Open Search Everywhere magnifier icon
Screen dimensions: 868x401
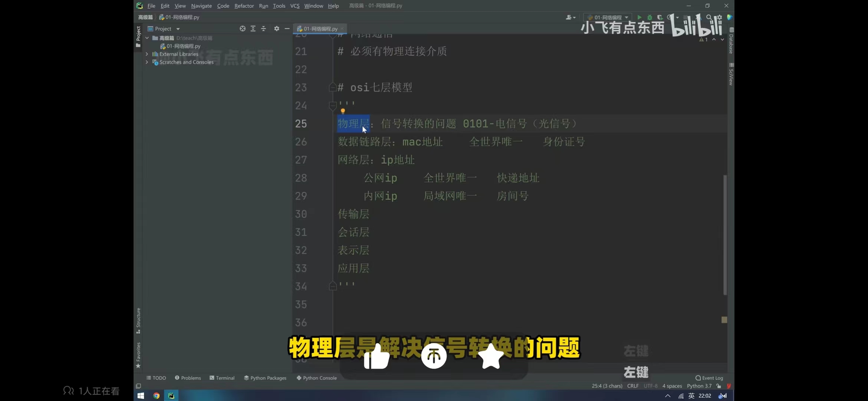pyautogui.click(x=709, y=17)
